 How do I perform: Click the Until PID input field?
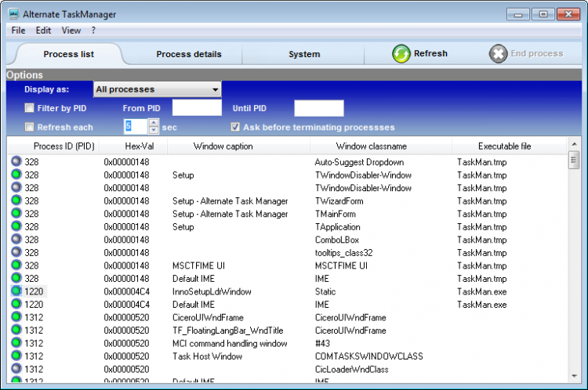[319, 108]
